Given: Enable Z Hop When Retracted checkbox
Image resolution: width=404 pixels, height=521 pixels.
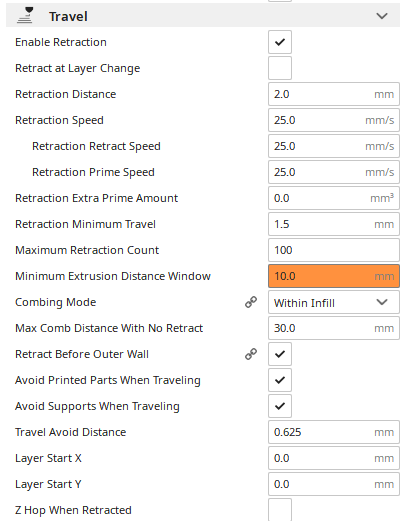Looking at the screenshot, I should click(280, 510).
